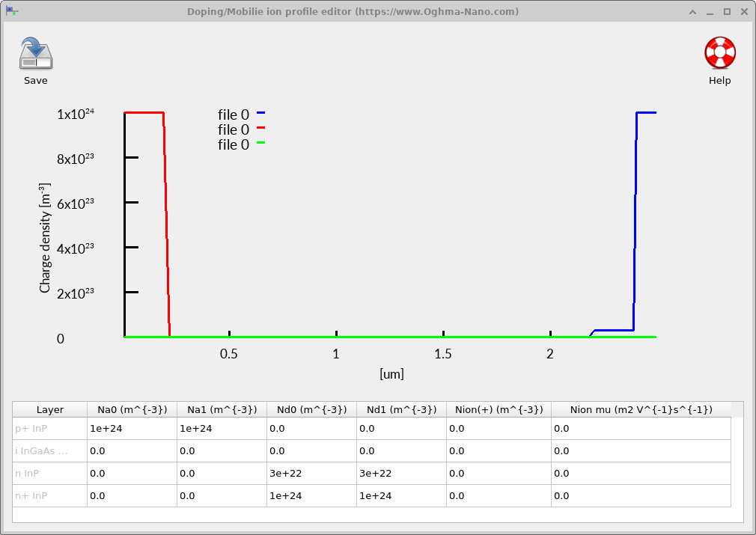Screen dimensions: 756x535
Task: Close the doping profile editor window
Action: pos(745,11)
